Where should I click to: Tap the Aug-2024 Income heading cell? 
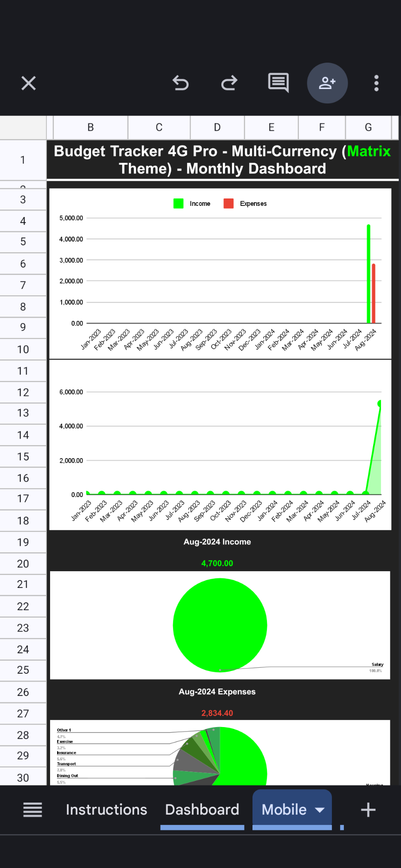click(217, 542)
